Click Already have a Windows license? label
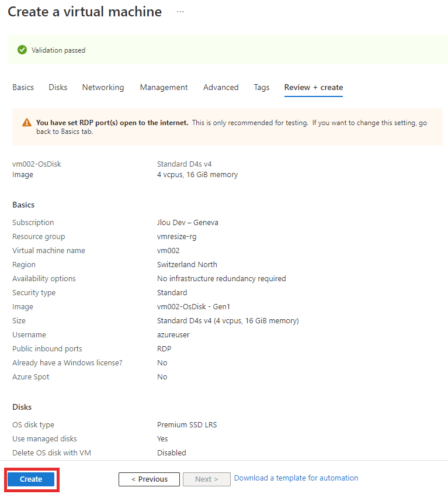448x501 pixels. click(x=67, y=363)
